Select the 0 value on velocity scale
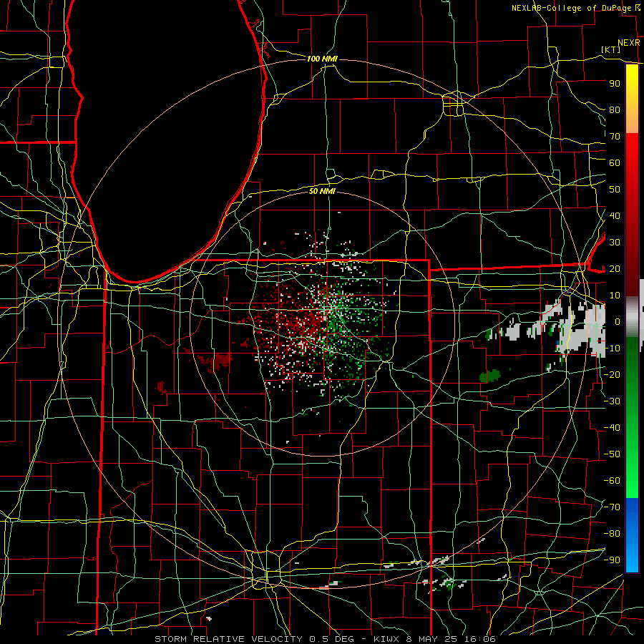The height and width of the screenshot is (644, 644). coord(618,321)
